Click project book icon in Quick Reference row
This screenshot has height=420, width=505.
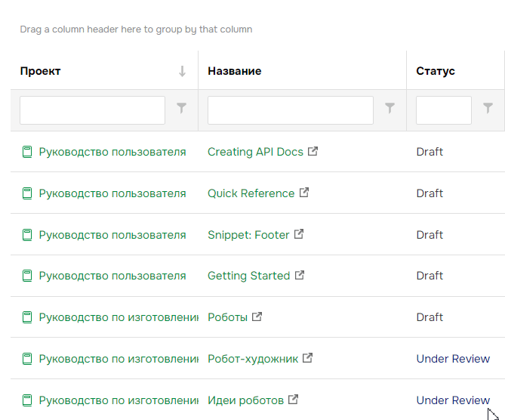pos(27,193)
